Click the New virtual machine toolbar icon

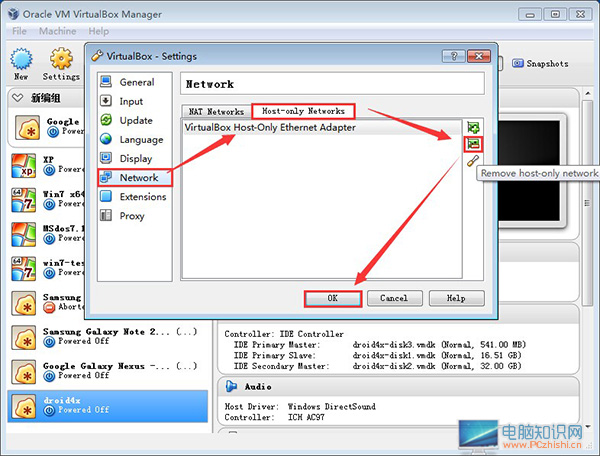pyautogui.click(x=21, y=62)
